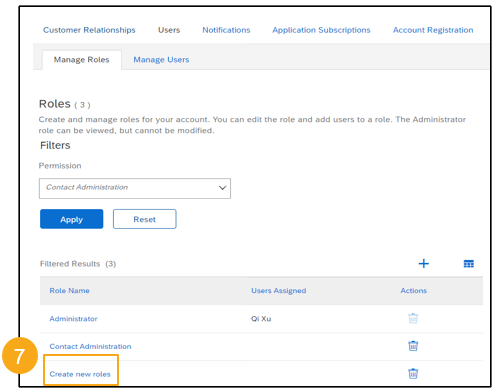This screenshot has height=392, width=497.
Task: Click the Actions column header
Action: tap(414, 291)
